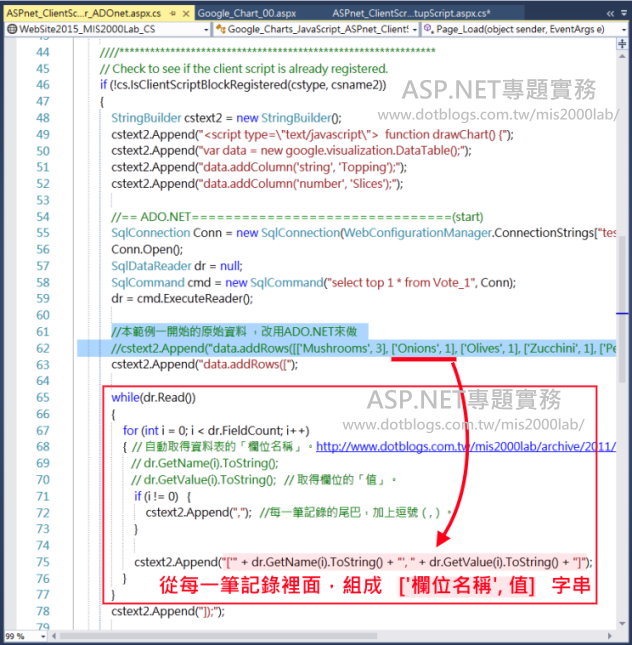Click 'dr = cmd.ExecuteReader();' line

(182, 299)
